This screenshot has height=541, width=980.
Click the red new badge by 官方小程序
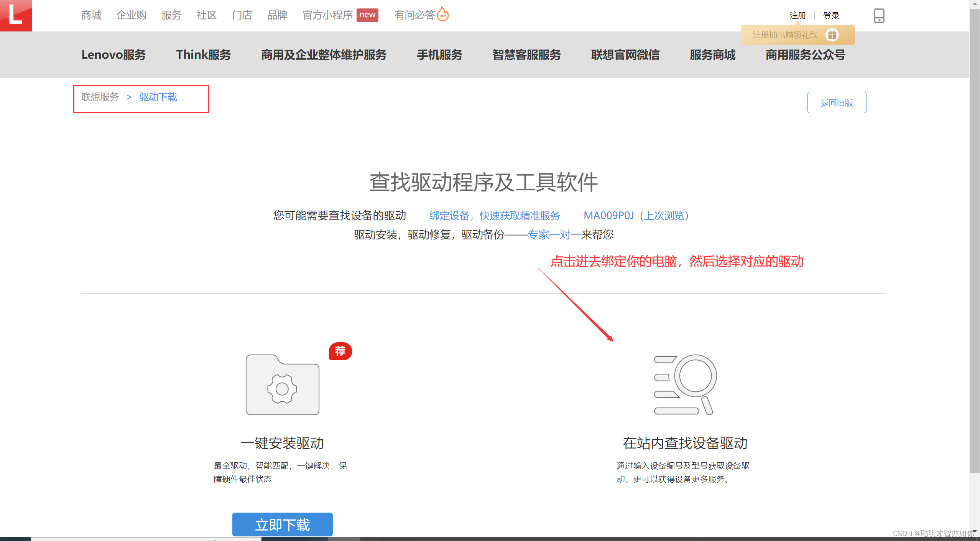(367, 15)
